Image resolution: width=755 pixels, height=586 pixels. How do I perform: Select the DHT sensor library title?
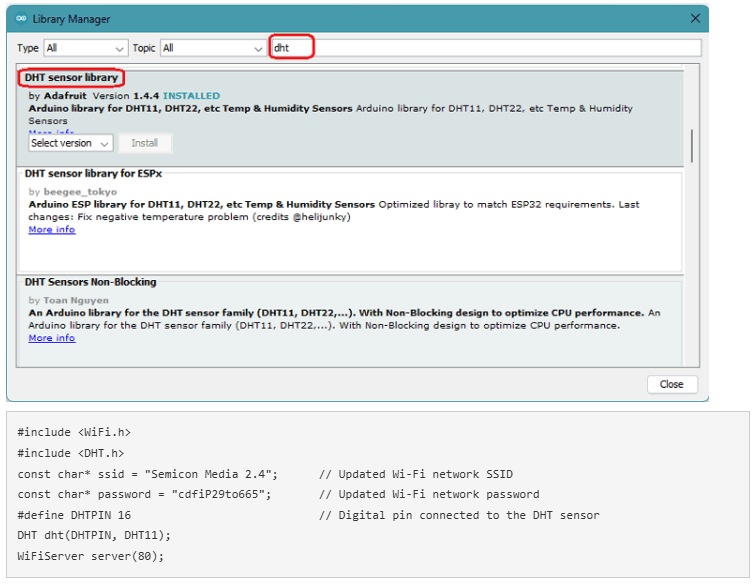click(71, 78)
